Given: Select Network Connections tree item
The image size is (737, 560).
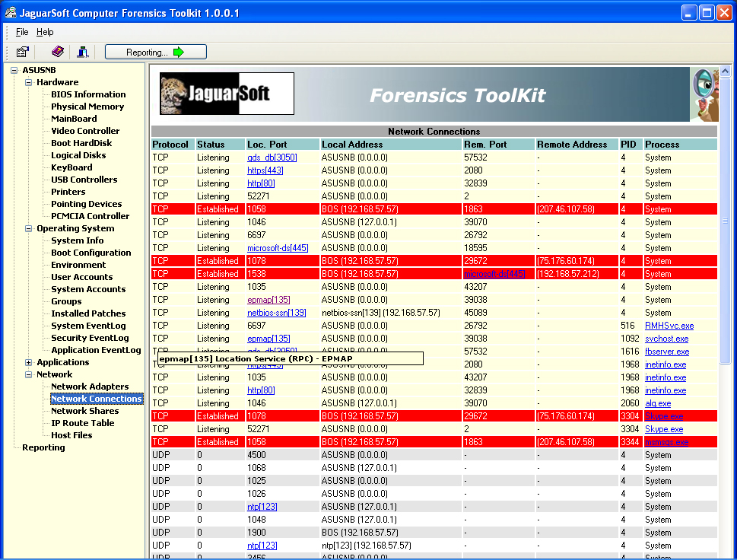Looking at the screenshot, I should [97, 399].
